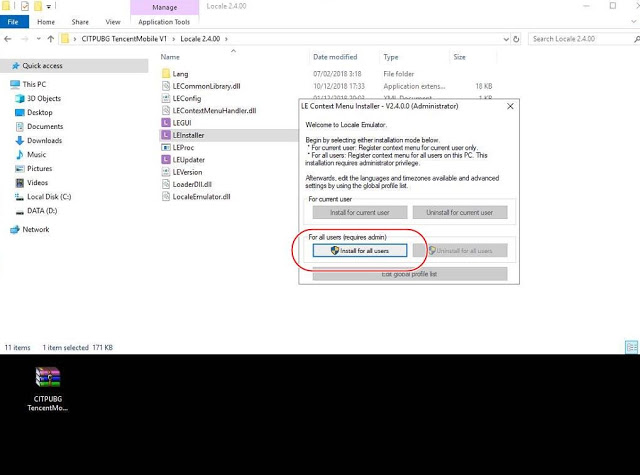
Task: Open Local Disk (C:) in sidebar
Action: pyautogui.click(x=49, y=197)
